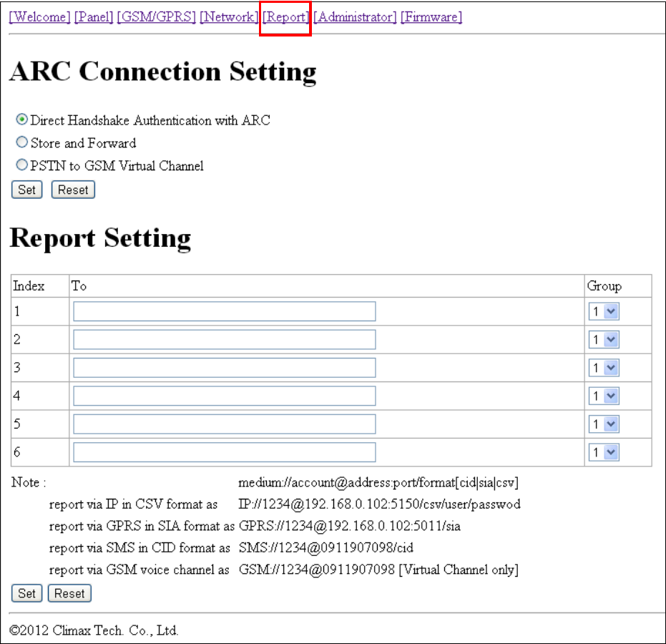The width and height of the screenshot is (666, 644).
Task: Open the Group dropdown for index 5
Action: point(604,424)
